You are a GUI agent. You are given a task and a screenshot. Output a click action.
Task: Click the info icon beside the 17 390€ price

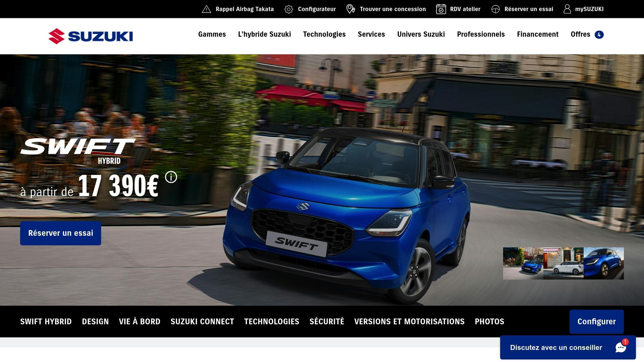170,177
